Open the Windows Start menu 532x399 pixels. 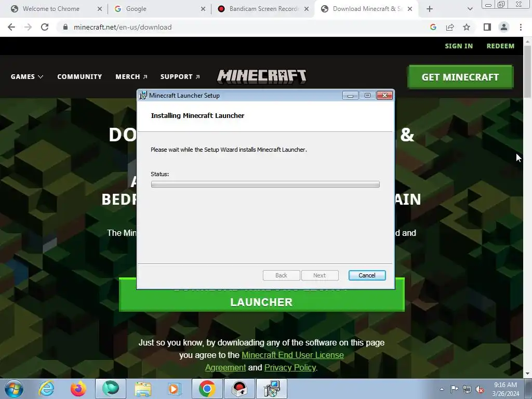14,389
